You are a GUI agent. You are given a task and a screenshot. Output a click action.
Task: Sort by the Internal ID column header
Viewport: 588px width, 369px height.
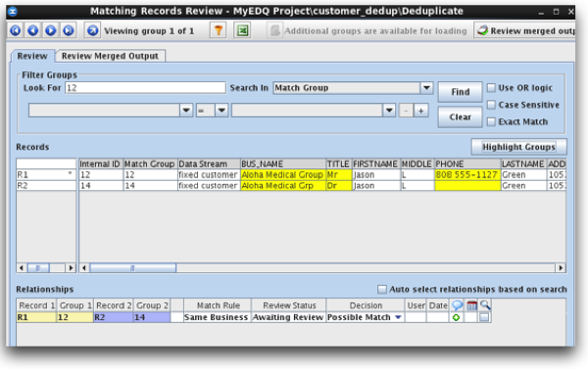101,164
